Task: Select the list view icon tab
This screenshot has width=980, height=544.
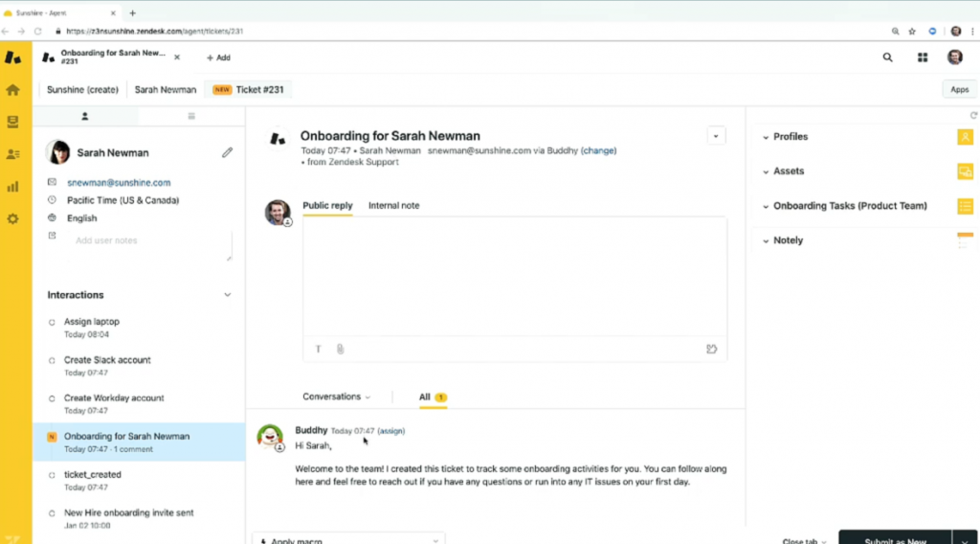Action: [x=191, y=116]
